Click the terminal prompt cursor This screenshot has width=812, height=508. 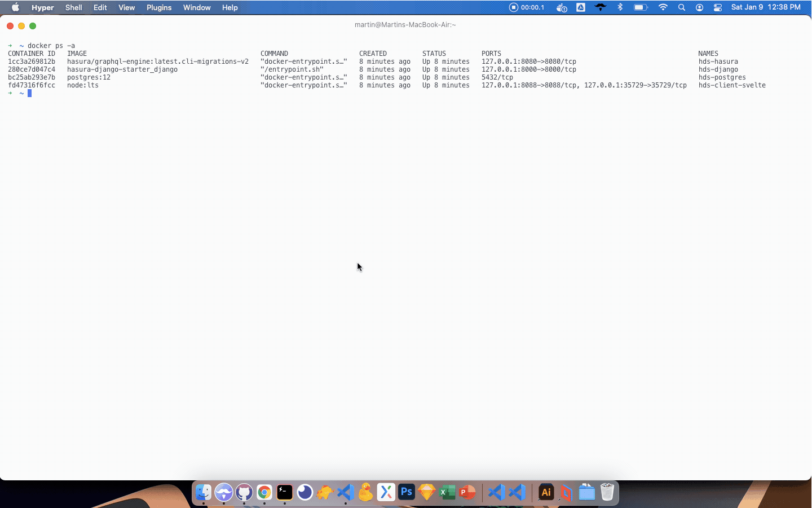[x=29, y=93]
